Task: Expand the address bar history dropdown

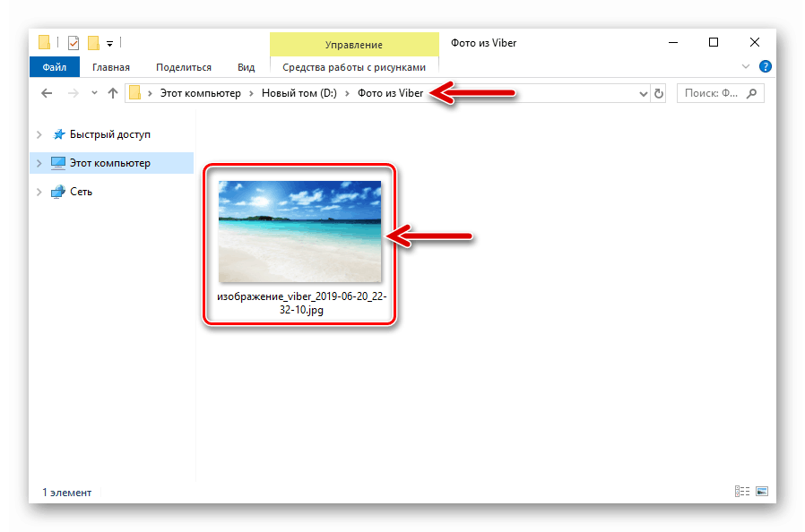Action: (x=644, y=93)
